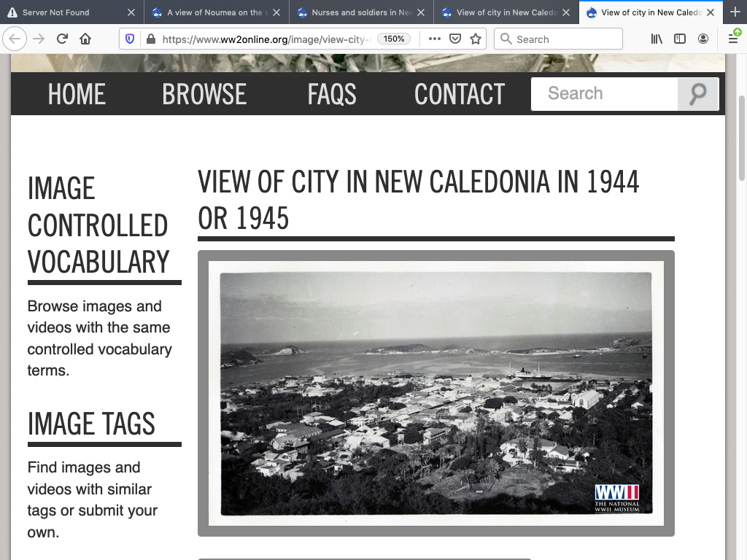Open tracking protection shield info
This screenshot has width=747, height=560.
point(130,39)
